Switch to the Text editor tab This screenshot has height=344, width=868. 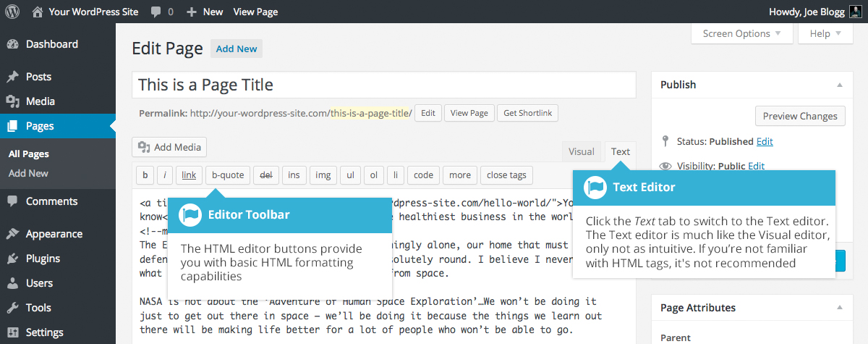[x=621, y=151]
